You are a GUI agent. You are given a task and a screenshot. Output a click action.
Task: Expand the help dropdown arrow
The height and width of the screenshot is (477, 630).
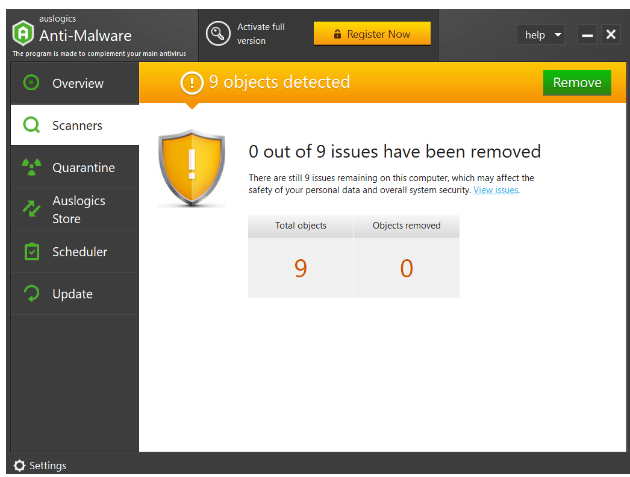pos(558,35)
